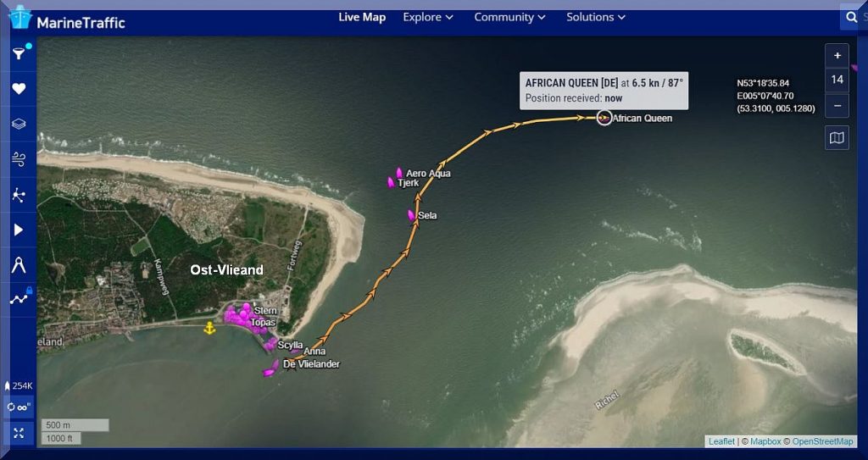The height and width of the screenshot is (460, 868).
Task: Open the locked voyage analytics chart icon
Action: tap(20, 297)
